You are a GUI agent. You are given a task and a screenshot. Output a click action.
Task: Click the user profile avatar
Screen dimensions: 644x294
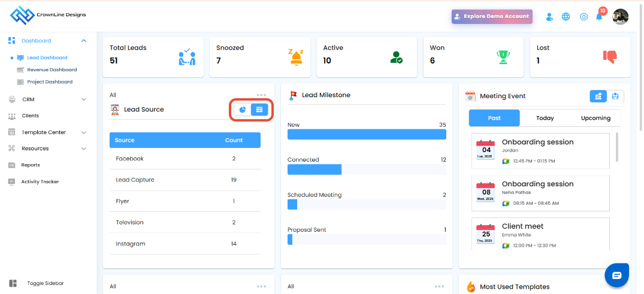click(x=620, y=17)
